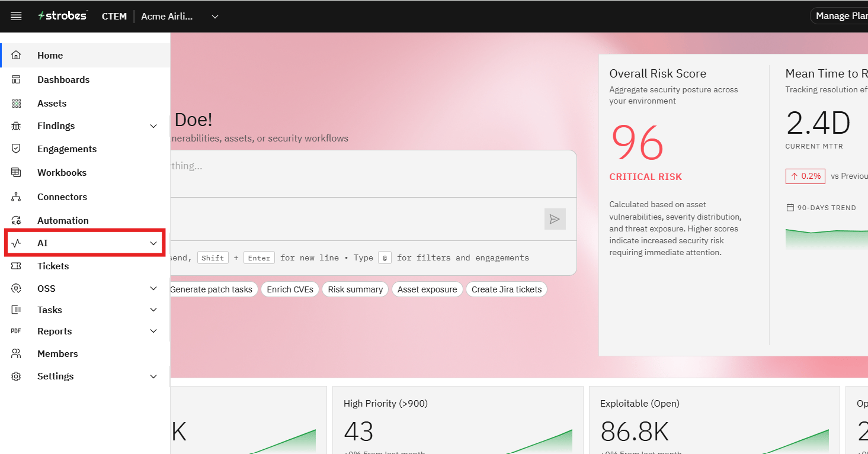868x454 pixels.
Task: Open the hamburger menu icon
Action: 16,16
